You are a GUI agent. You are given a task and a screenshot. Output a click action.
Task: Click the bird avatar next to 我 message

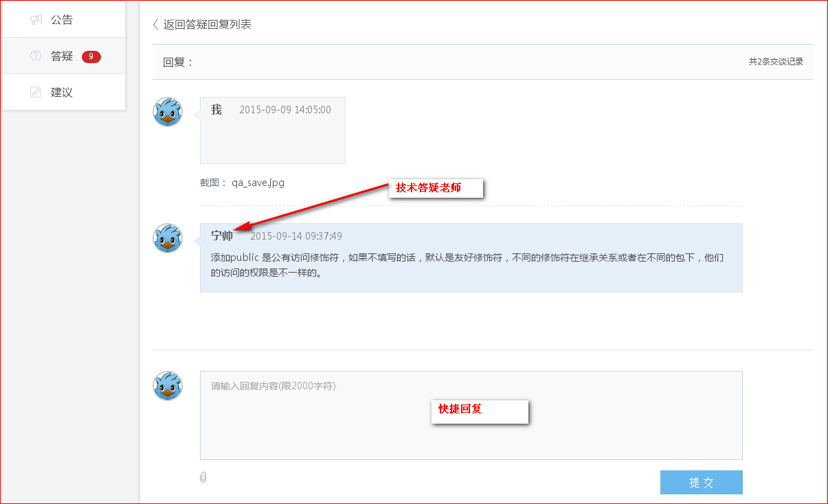tap(168, 112)
